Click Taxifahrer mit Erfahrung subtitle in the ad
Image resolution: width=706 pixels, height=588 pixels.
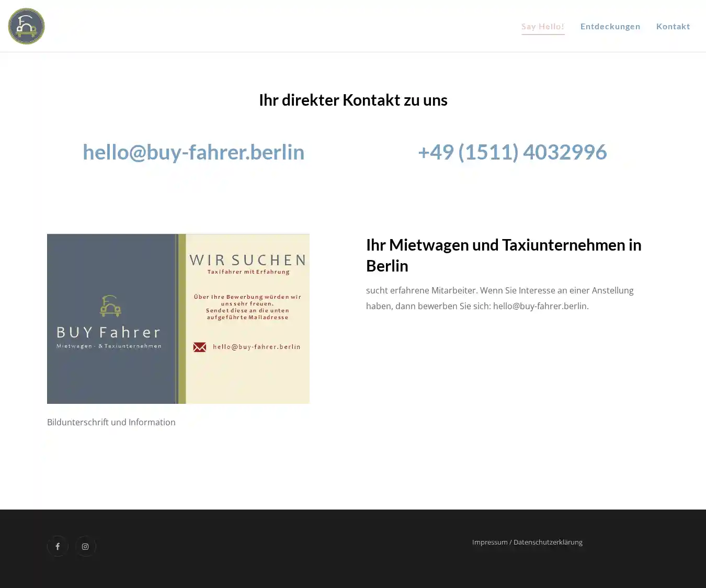(x=248, y=272)
